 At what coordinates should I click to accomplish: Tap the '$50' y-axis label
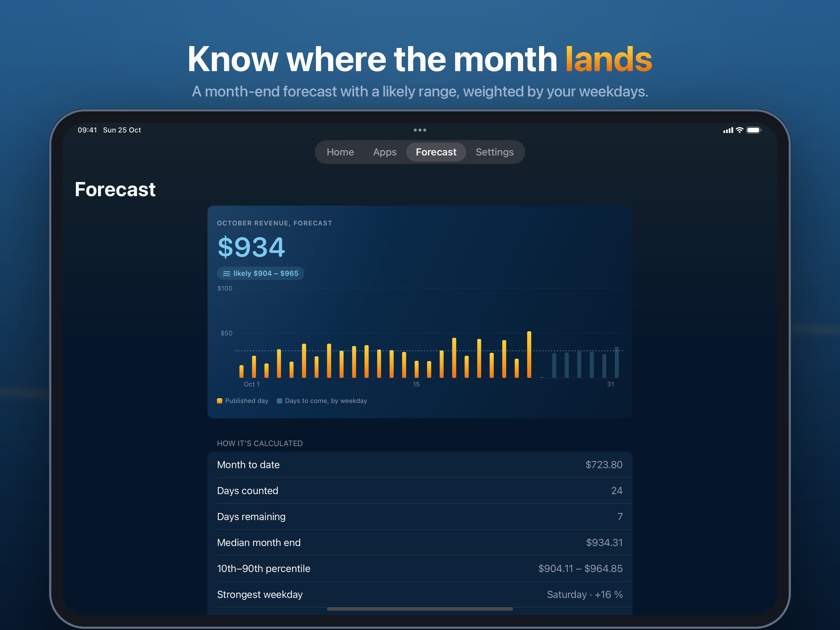click(x=226, y=333)
